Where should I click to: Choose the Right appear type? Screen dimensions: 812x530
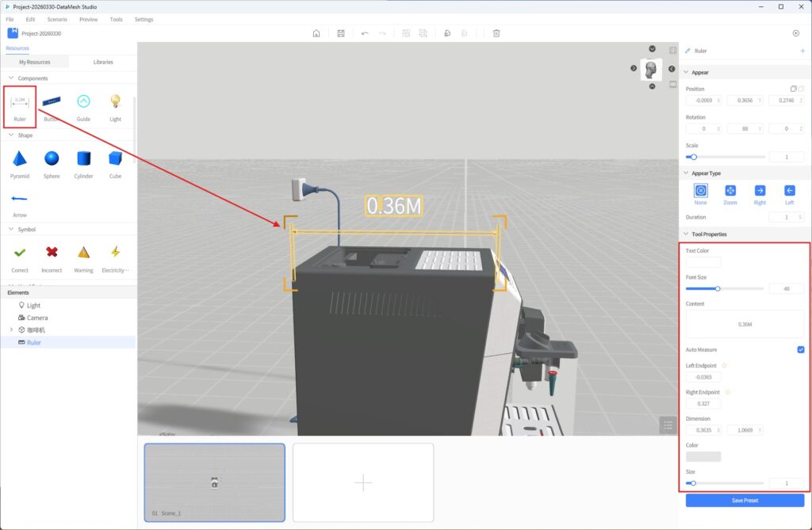click(x=760, y=191)
